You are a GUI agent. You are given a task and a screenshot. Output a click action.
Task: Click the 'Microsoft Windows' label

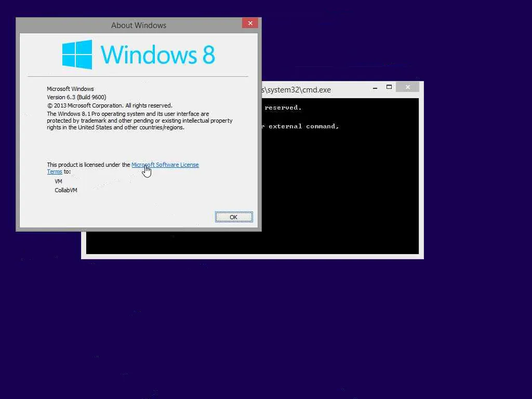pos(70,89)
